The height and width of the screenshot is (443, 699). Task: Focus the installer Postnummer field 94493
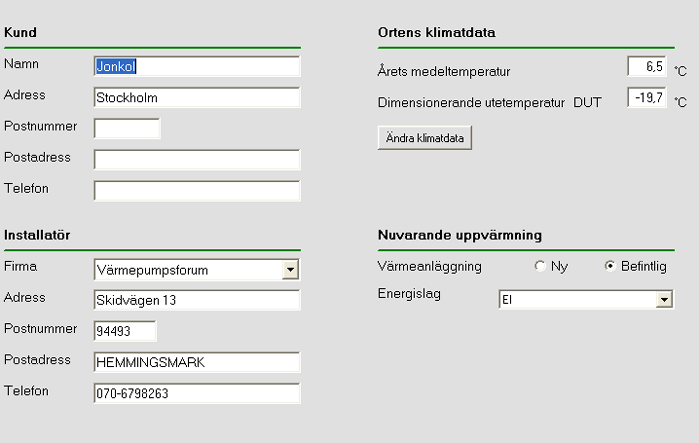pyautogui.click(x=125, y=331)
